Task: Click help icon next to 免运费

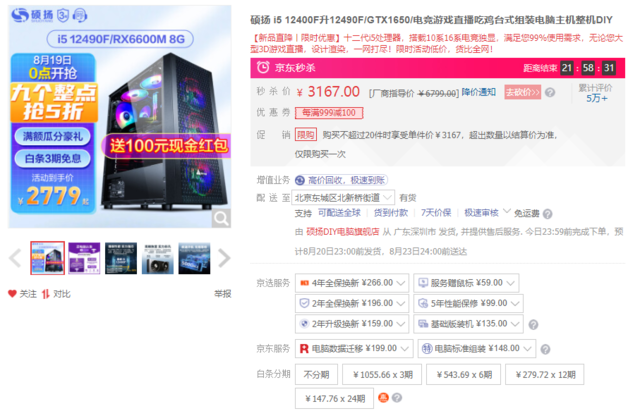Action: [548, 213]
